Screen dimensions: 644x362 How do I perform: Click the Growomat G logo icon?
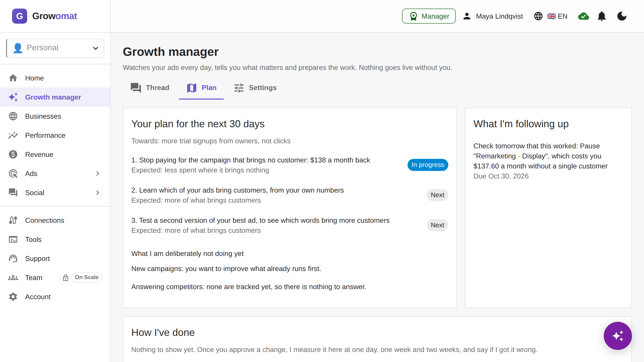pos(20,16)
